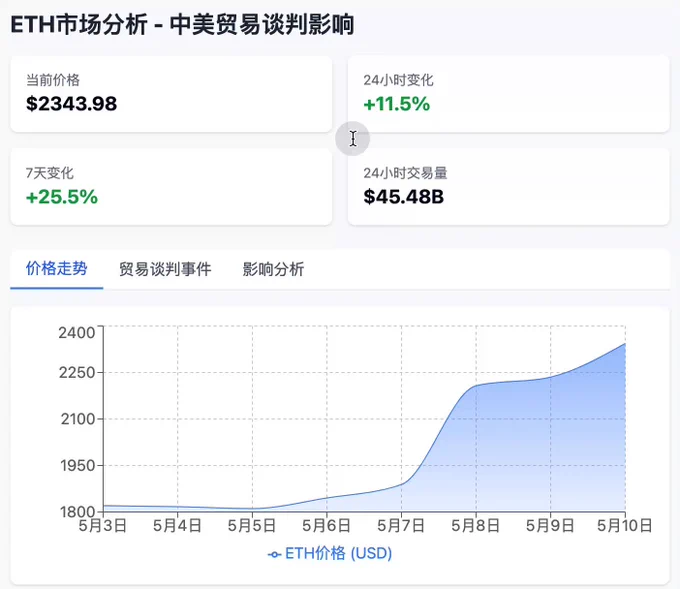Switch to the 价格走势 tab
Viewport: 680px width, 589px height.
[x=56, y=269]
